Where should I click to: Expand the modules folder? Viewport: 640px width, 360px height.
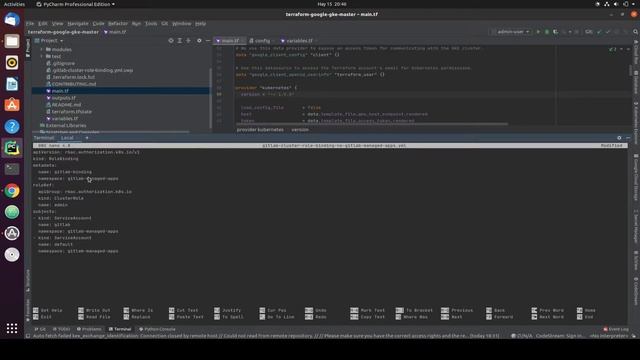(41, 49)
